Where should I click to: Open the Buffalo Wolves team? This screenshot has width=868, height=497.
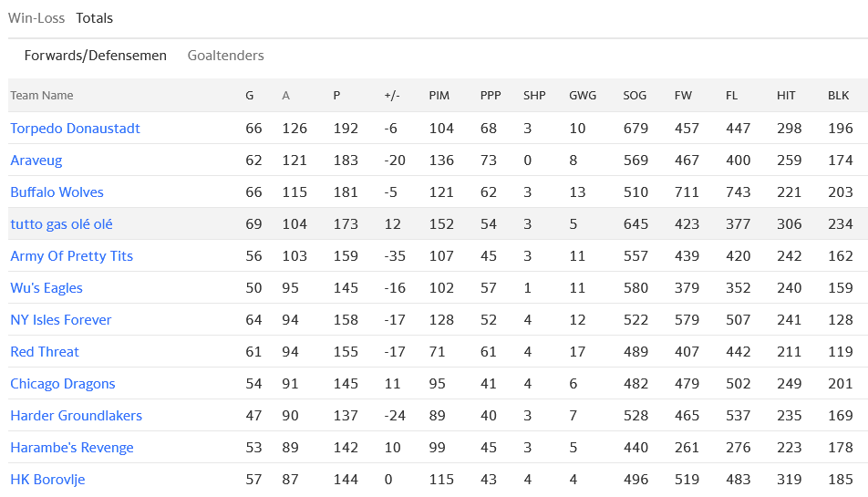[x=57, y=192]
